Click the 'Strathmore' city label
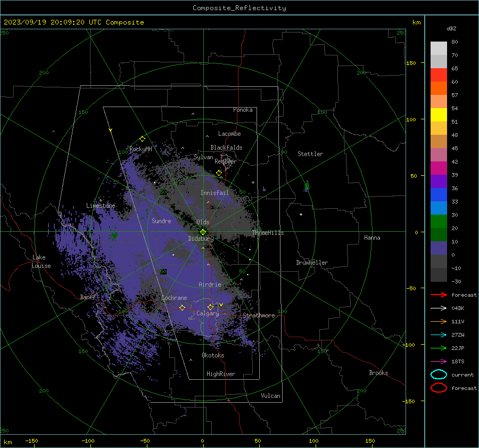 pos(259,315)
